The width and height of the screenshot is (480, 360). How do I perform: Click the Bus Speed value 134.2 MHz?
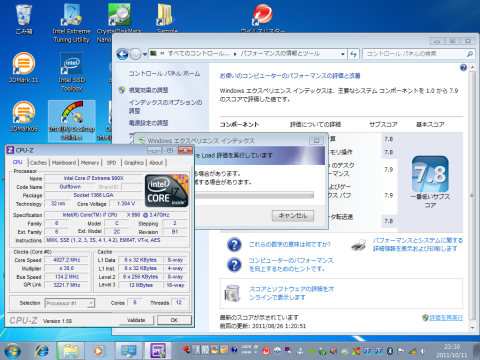[x=67, y=277]
